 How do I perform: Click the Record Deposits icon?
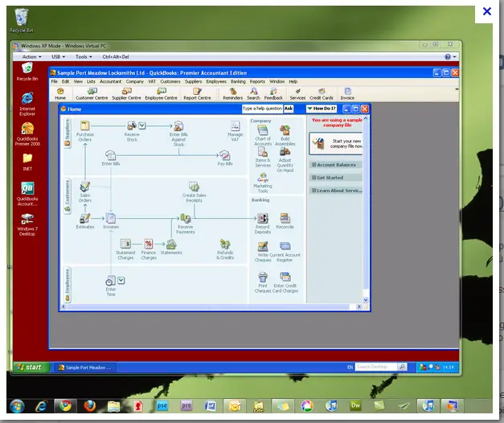[263, 218]
